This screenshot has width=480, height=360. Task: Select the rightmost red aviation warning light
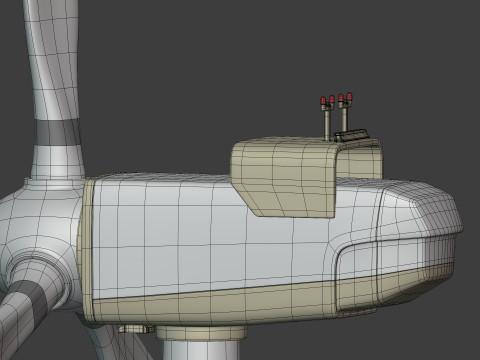[349, 97]
